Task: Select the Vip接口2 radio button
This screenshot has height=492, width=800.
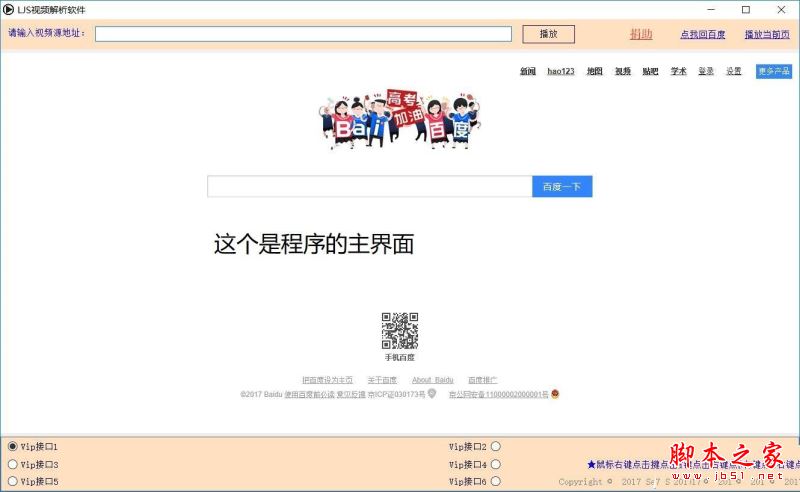Action: point(495,447)
